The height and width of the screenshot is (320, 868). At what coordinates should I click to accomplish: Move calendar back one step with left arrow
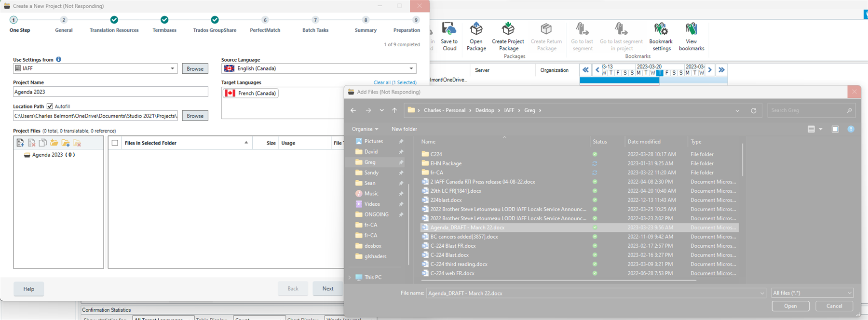597,70
